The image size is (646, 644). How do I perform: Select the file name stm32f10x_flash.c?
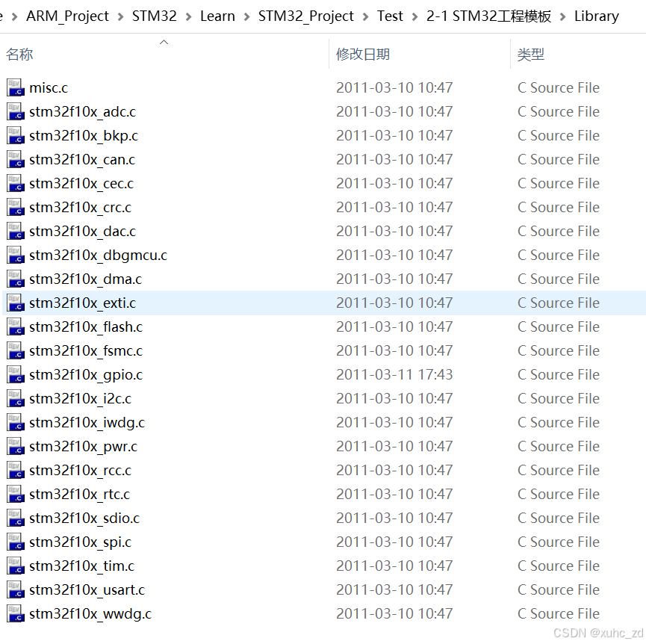[86, 326]
